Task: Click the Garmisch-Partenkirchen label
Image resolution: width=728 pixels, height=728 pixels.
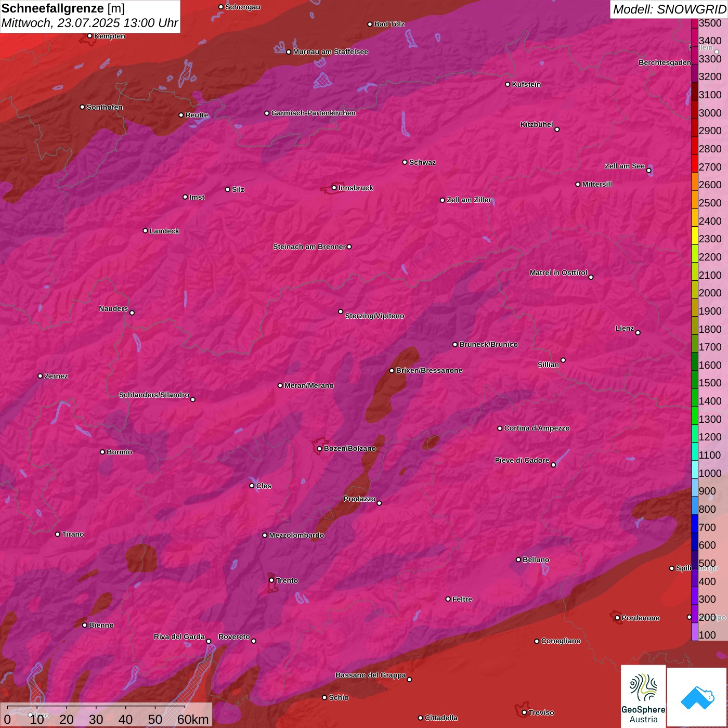Action: click(x=314, y=113)
